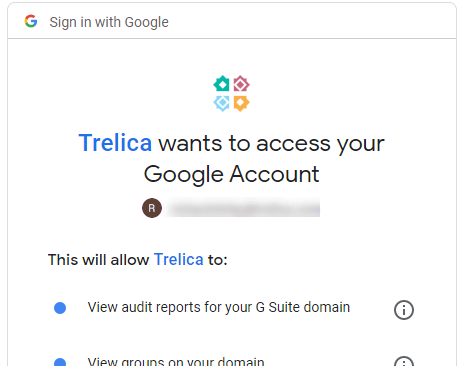Open Trelica link in "This will allow" line
This screenshot has height=366, width=463.
(x=179, y=259)
